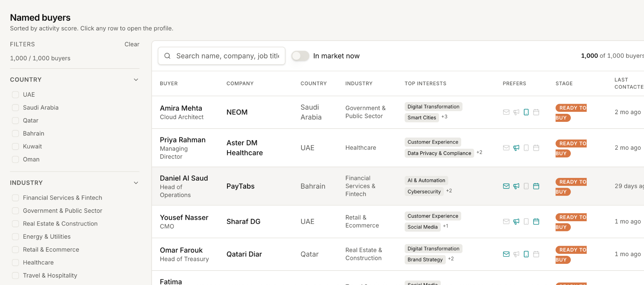
Task: Click calendar icon in Yousef Nasser row
Action: [536, 222]
